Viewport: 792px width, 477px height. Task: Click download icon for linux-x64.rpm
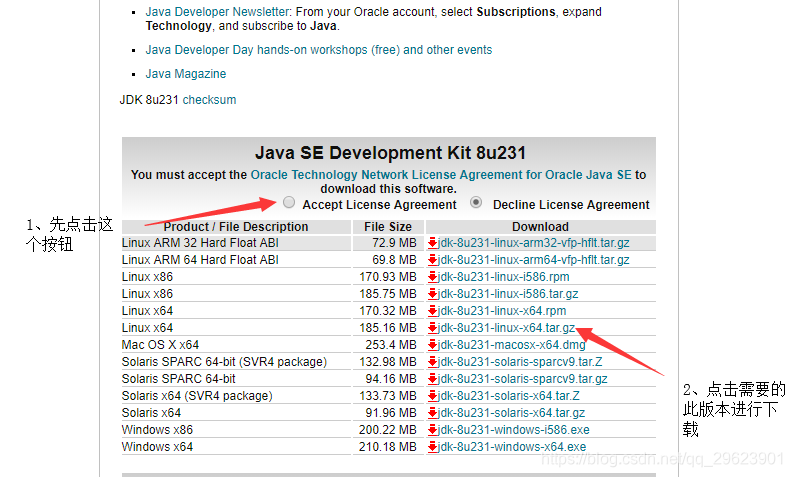pos(432,311)
